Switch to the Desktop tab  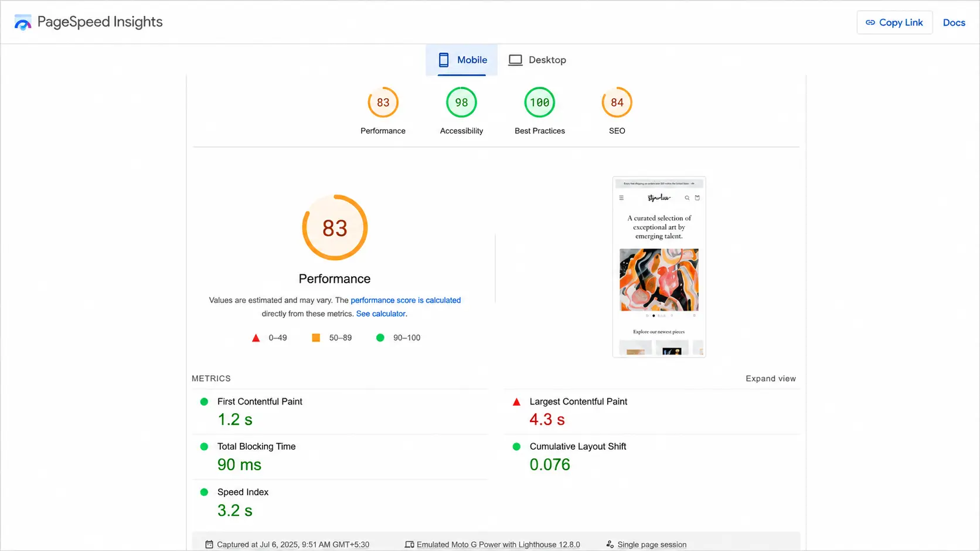(x=537, y=60)
